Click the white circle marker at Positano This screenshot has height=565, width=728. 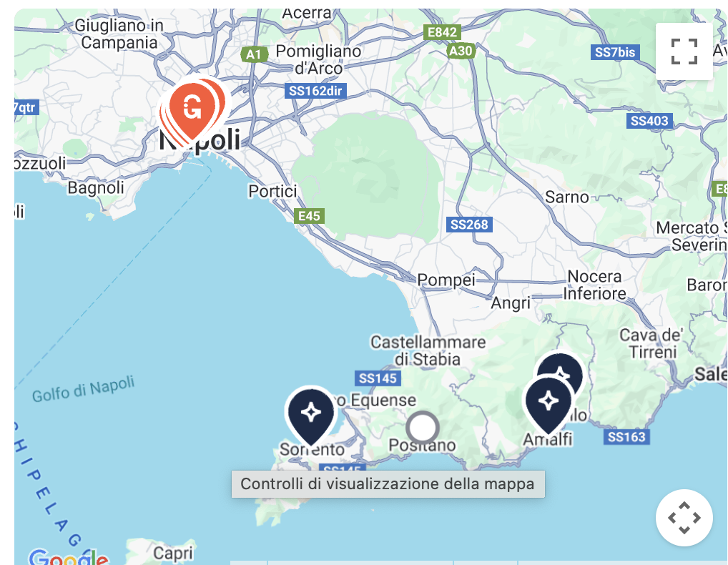pyautogui.click(x=422, y=427)
